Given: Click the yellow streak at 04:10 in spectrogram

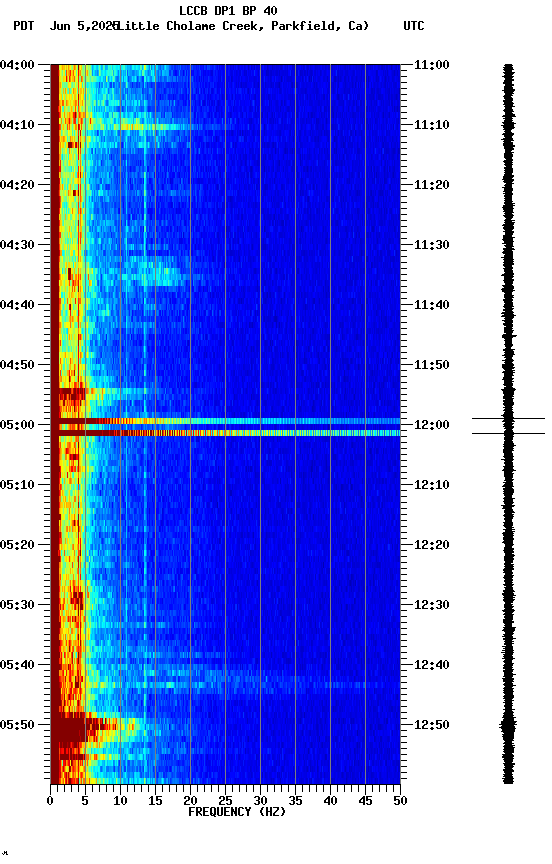Looking at the screenshot, I should pos(154,127).
